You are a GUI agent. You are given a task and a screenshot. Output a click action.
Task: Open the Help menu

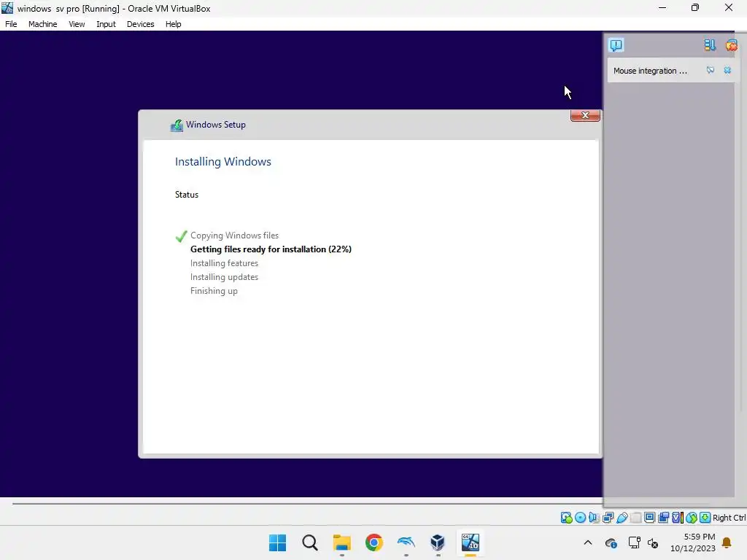tap(174, 24)
